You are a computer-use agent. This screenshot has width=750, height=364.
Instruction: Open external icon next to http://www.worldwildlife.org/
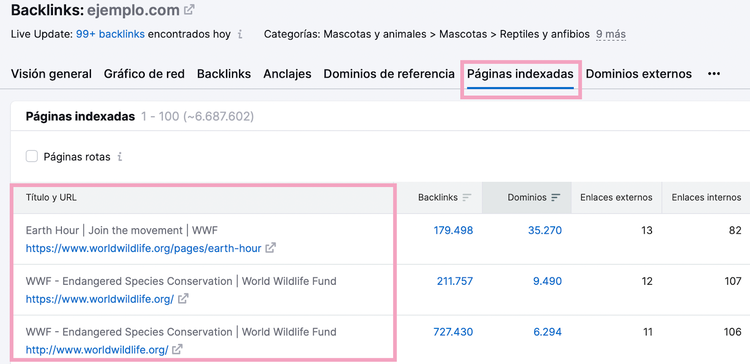(177, 350)
